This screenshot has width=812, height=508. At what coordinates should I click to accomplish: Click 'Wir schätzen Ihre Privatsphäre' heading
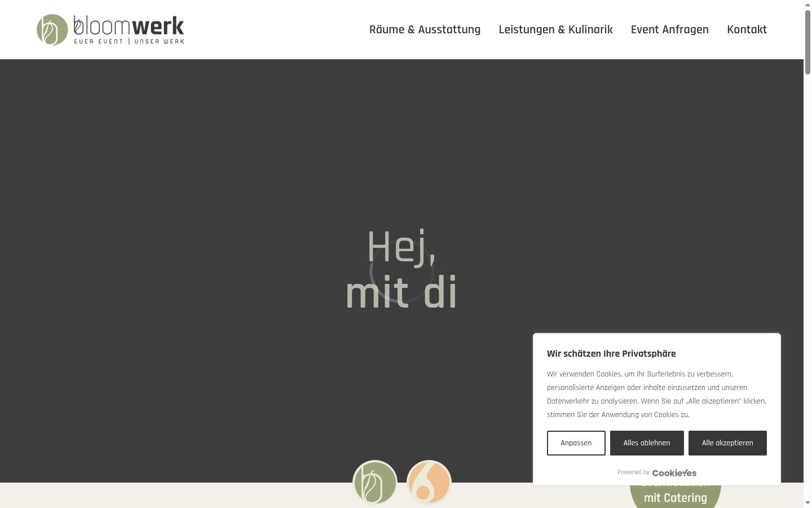611,354
